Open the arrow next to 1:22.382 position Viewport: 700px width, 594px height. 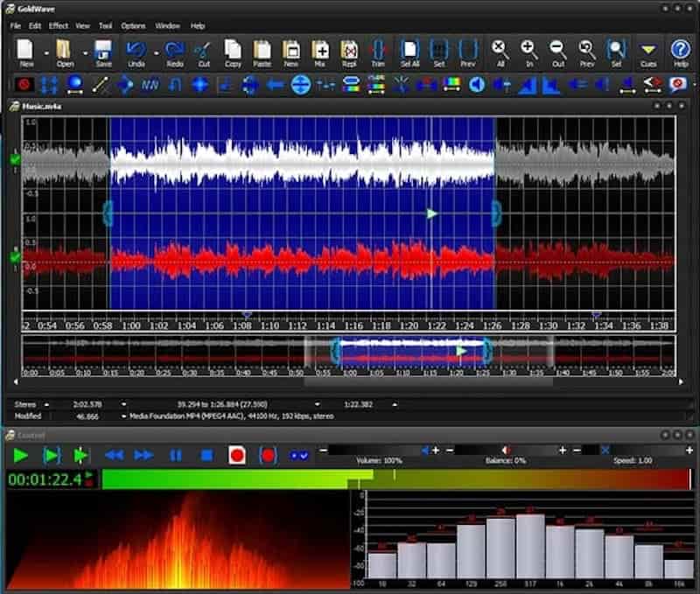coord(395,404)
